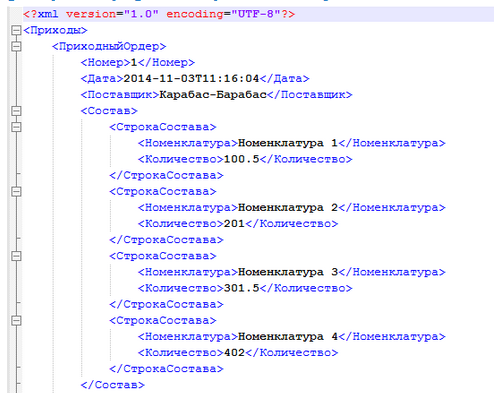Viewport: 501px width, 393px height.
Task: Click the closing СтрокаСостава tag after 402
Action: tap(166, 369)
